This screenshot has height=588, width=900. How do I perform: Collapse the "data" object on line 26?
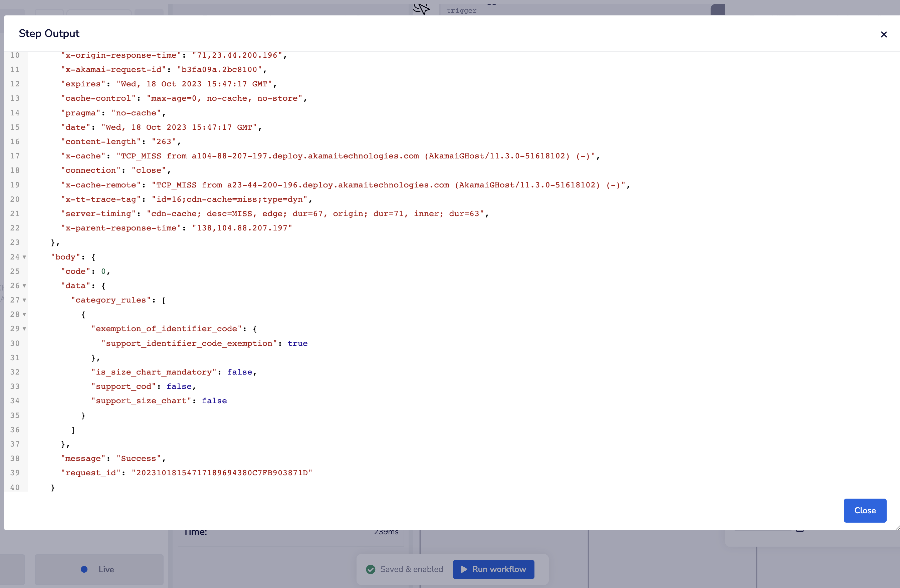pyautogui.click(x=24, y=286)
